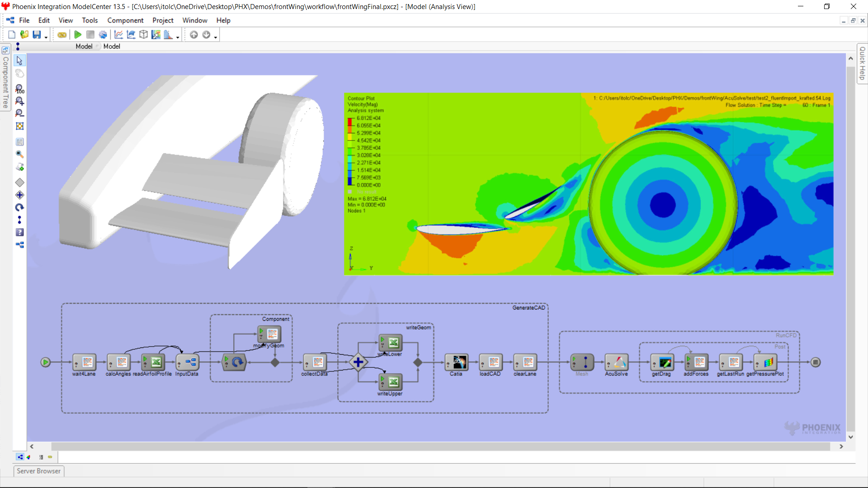Screen dimensions: 868x488
Task: Open the Link Editor chain icon
Action: 62,35
